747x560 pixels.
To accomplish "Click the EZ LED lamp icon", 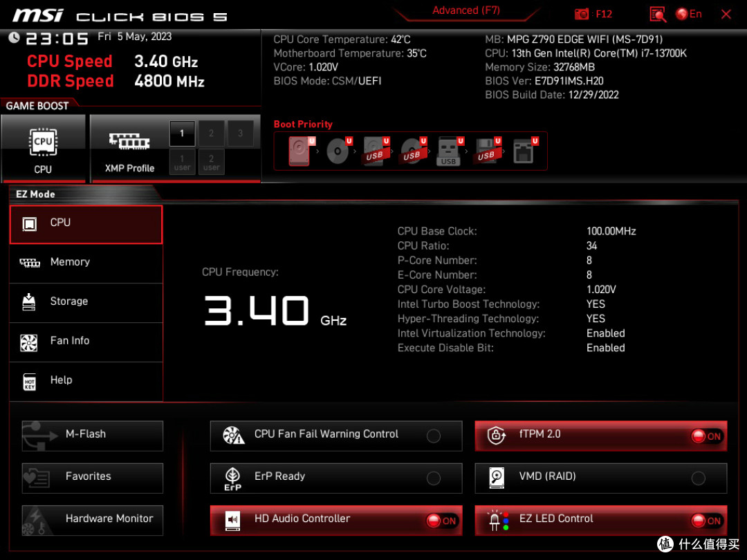I will tap(498, 521).
